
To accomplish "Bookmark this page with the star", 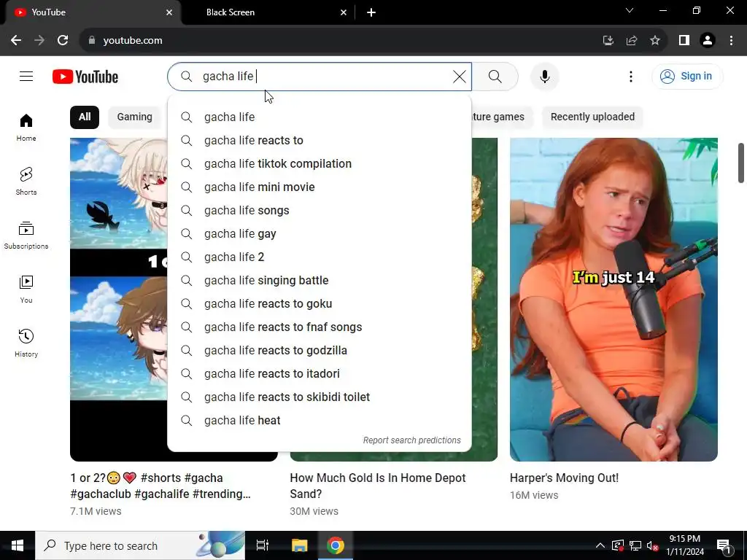I will (655, 41).
